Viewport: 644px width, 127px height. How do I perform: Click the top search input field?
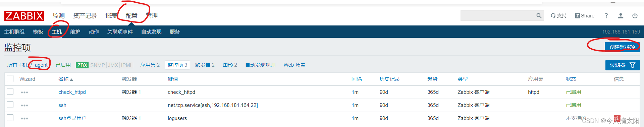tap(498, 16)
